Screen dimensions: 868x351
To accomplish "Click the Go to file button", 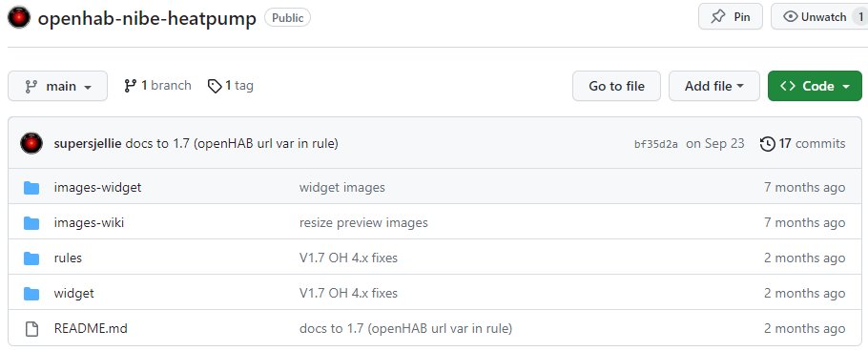I will 617,86.
